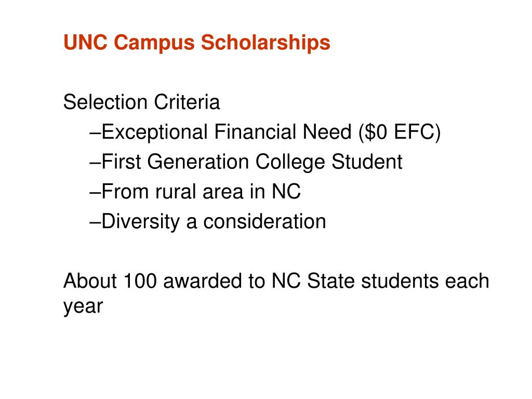Select the Selection Criteria heading
The height and width of the screenshot is (399, 532).
(x=141, y=102)
